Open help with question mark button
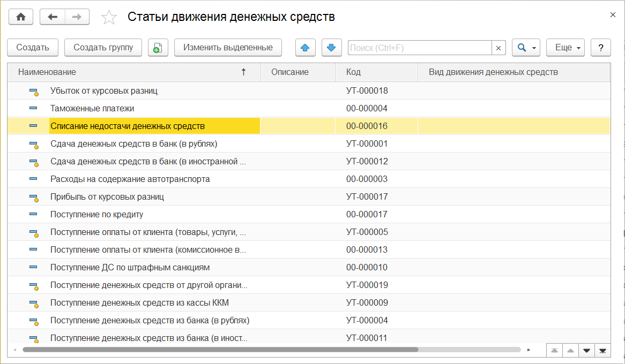 [x=600, y=48]
